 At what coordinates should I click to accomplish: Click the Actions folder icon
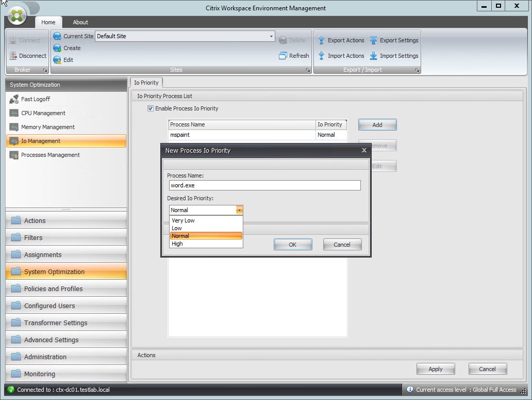click(16, 220)
